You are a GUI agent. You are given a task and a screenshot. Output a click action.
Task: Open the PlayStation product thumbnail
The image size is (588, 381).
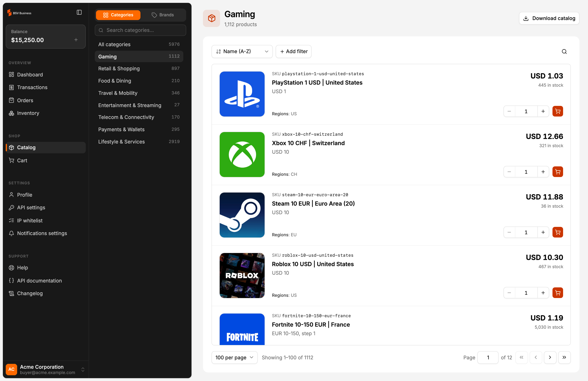tap(242, 94)
